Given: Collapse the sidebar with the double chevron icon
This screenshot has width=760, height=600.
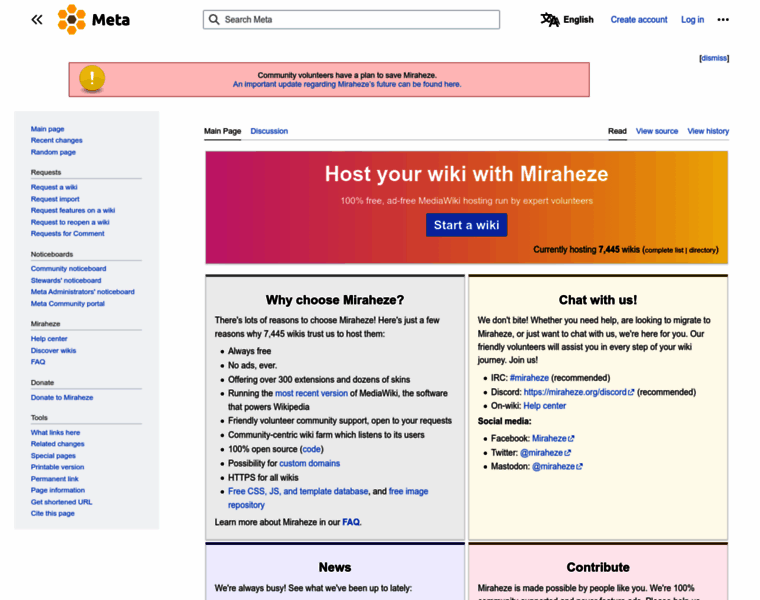Looking at the screenshot, I should tap(37, 20).
